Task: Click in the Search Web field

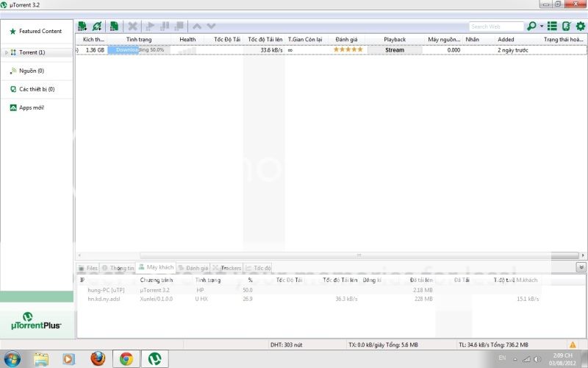Action: point(496,26)
